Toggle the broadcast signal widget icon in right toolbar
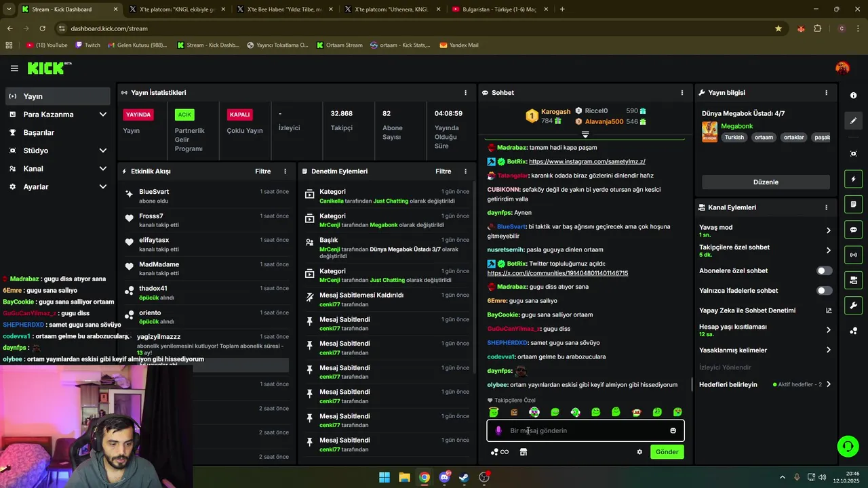 tap(853, 255)
